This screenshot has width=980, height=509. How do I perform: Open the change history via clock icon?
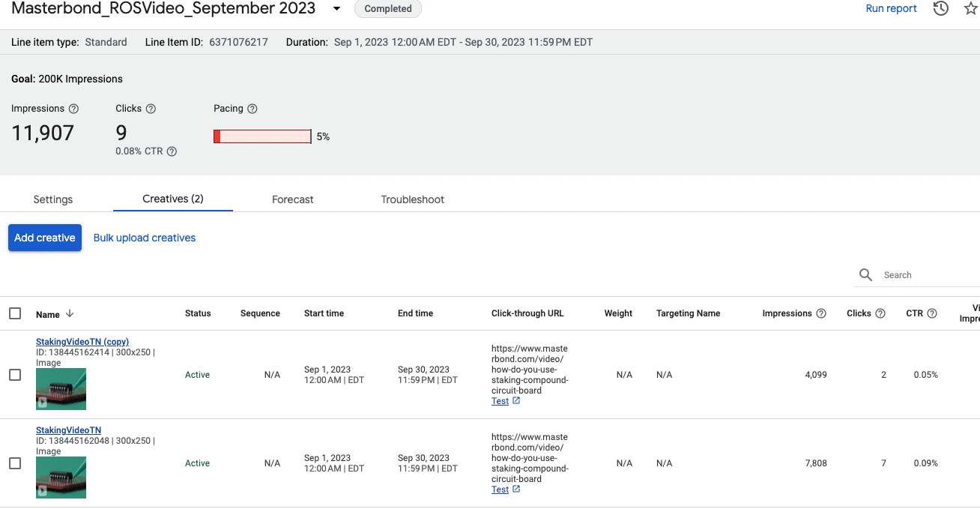pos(940,7)
